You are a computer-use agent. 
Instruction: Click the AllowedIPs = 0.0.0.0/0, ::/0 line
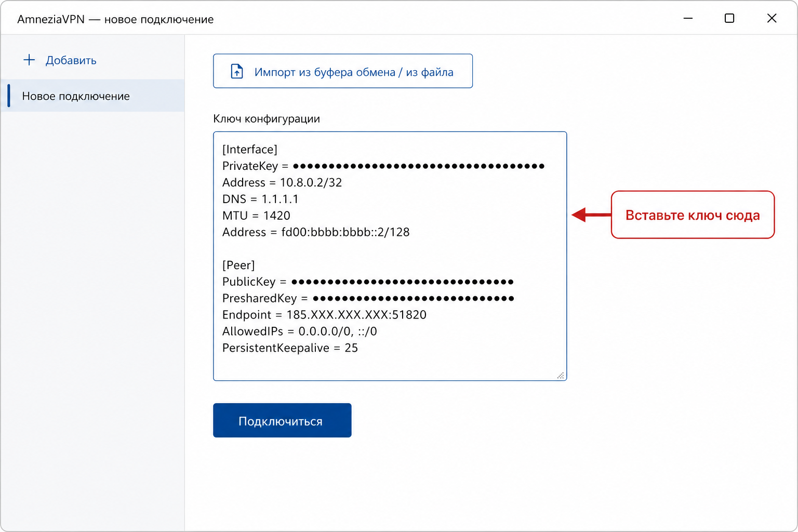coord(300,331)
